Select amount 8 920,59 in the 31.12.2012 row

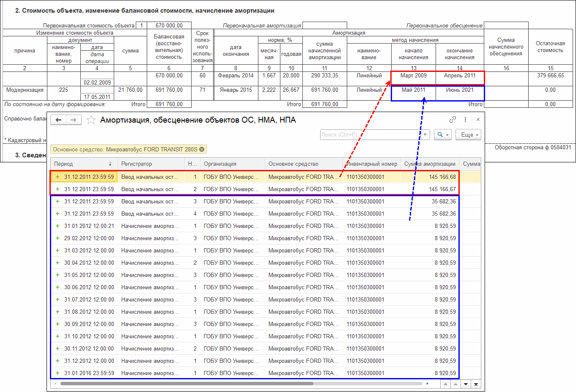coord(430,361)
